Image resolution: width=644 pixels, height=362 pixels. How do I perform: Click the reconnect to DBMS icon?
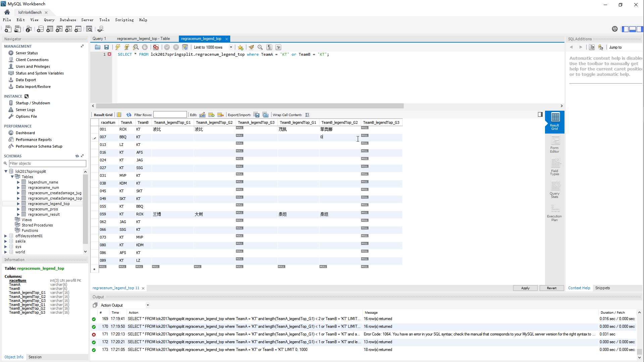pos(100,29)
